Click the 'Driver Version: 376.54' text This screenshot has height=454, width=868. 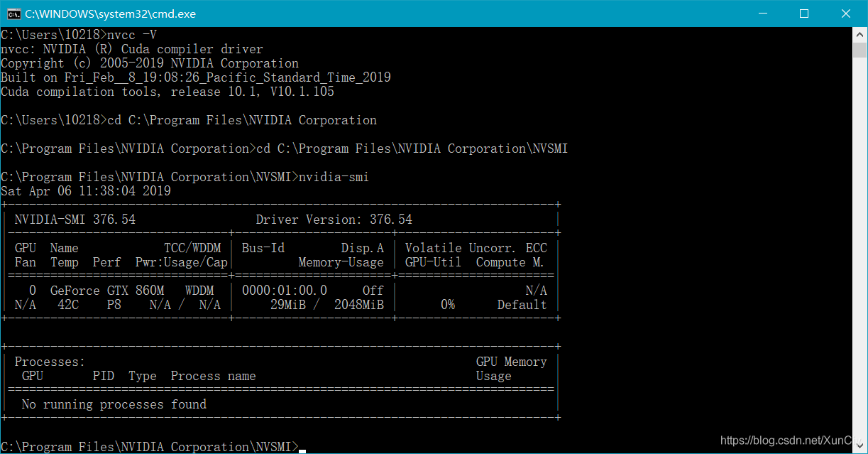334,220
